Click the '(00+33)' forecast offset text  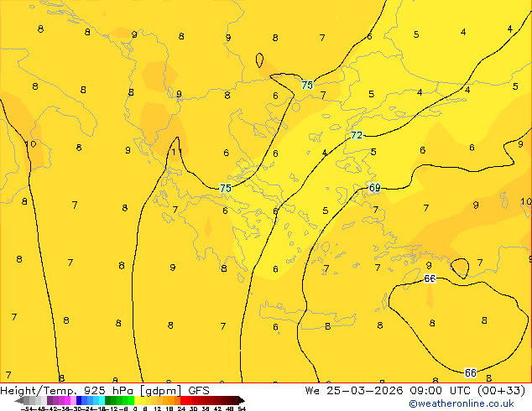[x=502, y=391]
